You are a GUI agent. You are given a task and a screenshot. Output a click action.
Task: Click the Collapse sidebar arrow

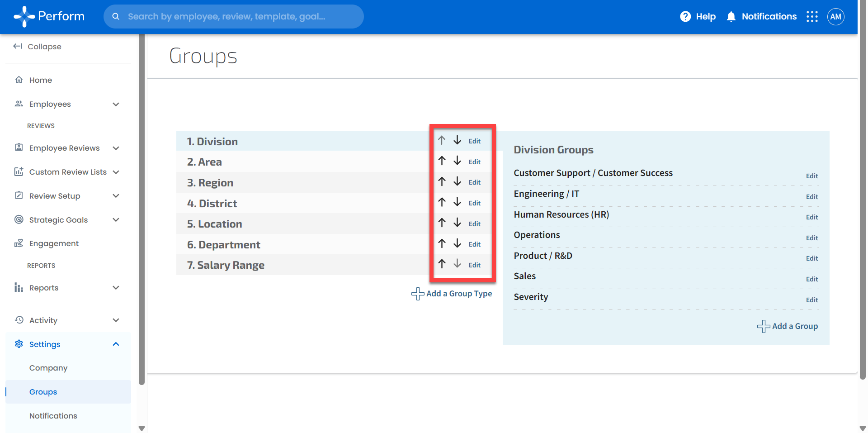pyautogui.click(x=18, y=46)
